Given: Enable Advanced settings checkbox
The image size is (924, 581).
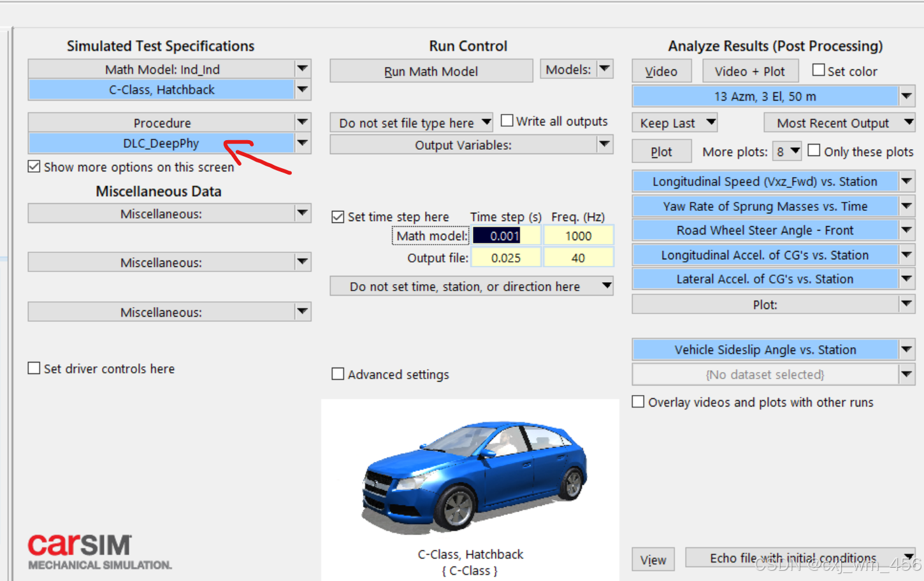Looking at the screenshot, I should click(338, 374).
